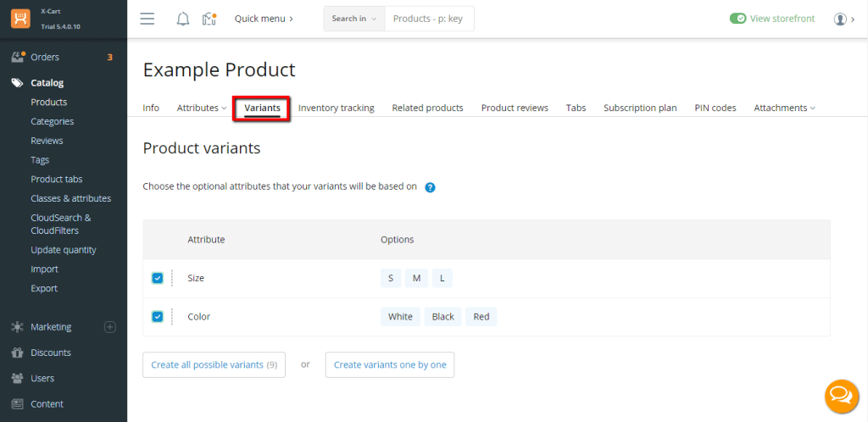This screenshot has height=422, width=868.
Task: Open Products in the sidebar
Action: 48,103
